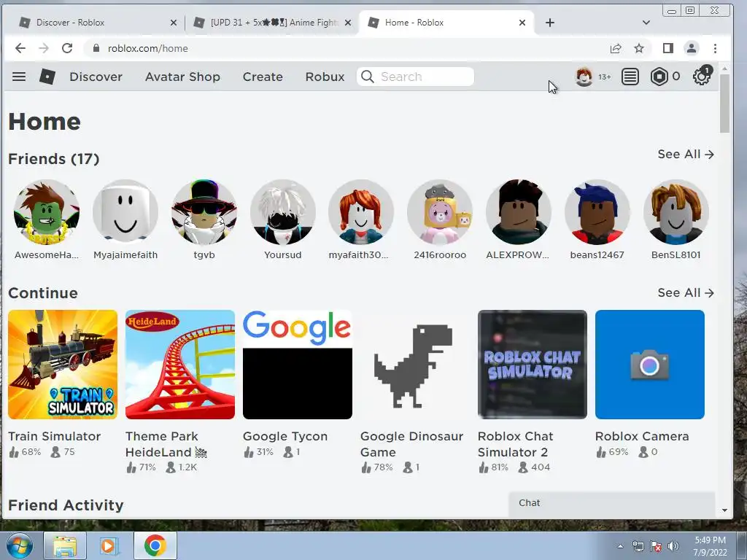The width and height of the screenshot is (747, 560).
Task: Click the Train Simulator title text
Action: (x=54, y=436)
